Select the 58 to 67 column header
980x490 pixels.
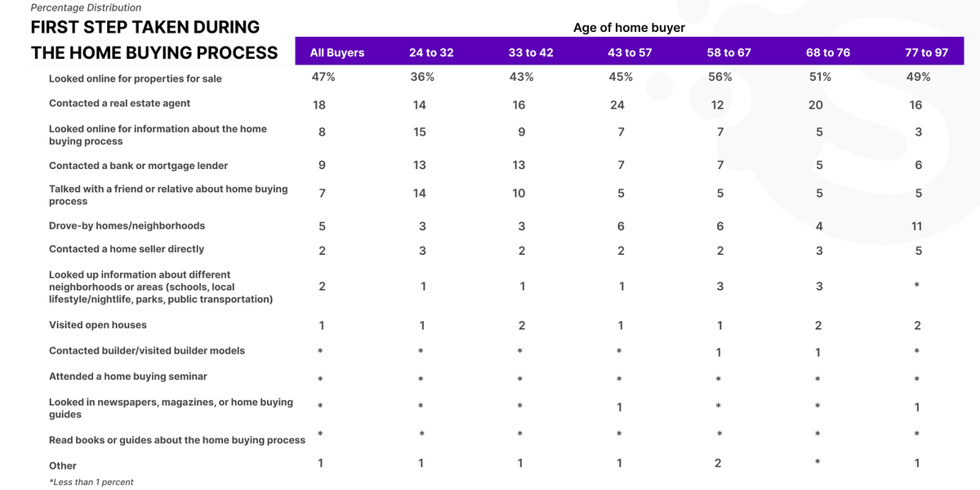pos(728,52)
